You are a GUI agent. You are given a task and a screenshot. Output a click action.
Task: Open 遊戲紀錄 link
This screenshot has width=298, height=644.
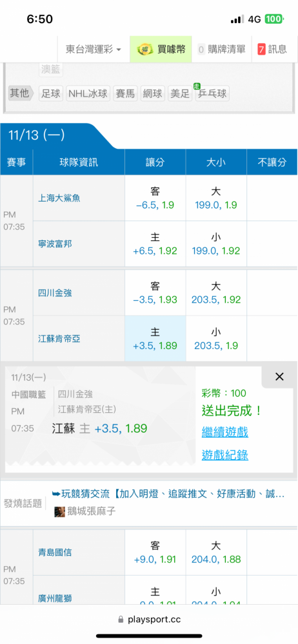click(x=224, y=455)
